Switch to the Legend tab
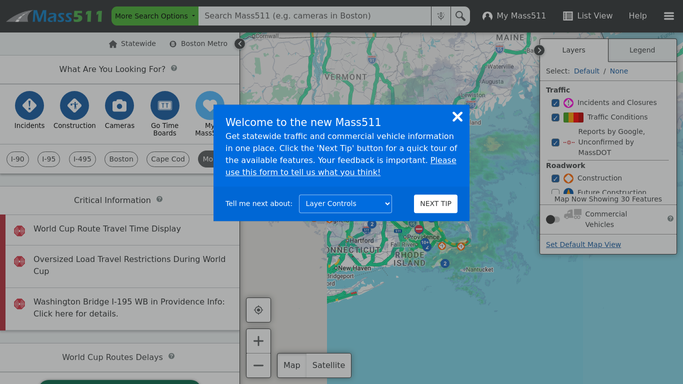This screenshot has height=384, width=683. click(x=642, y=50)
